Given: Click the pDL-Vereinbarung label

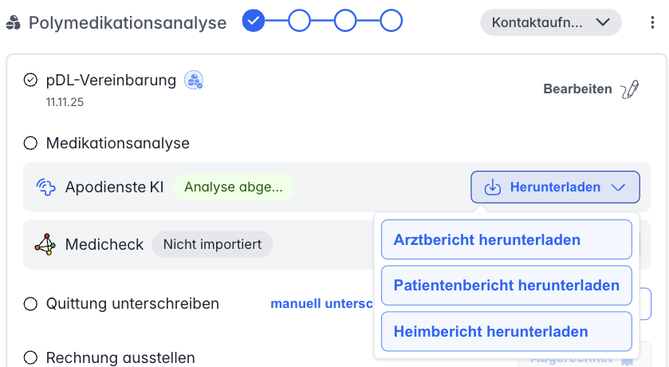Looking at the screenshot, I should tap(111, 80).
